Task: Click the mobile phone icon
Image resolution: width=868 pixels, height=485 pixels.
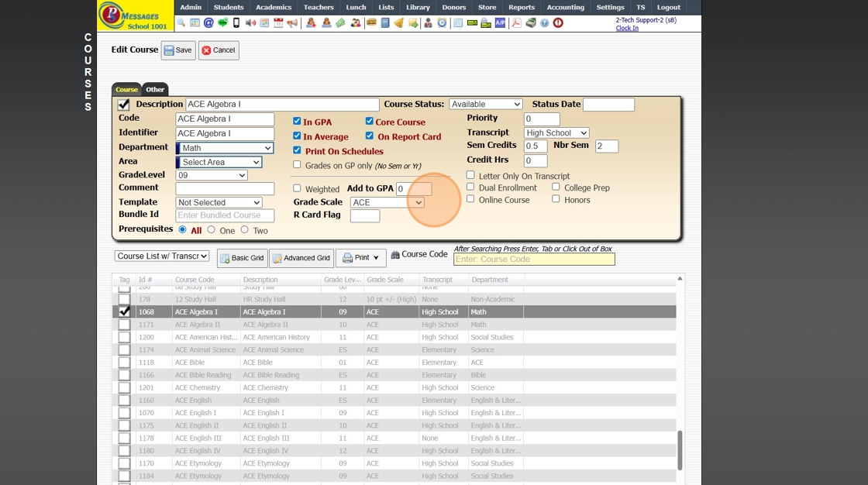Action: [x=236, y=22]
